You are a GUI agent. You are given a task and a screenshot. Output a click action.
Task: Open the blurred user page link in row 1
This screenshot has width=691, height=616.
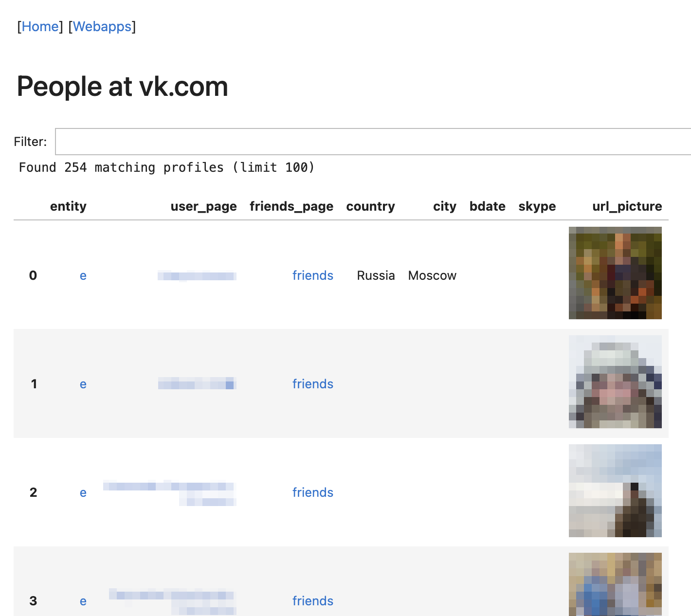(197, 384)
